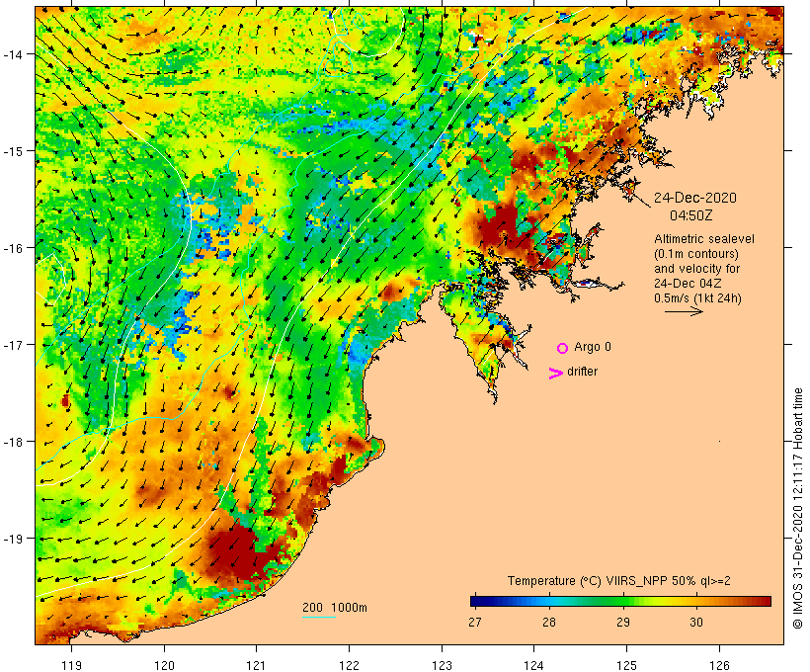This screenshot has height=672, width=810.
Task: Click the 'and velocity for' text line
Action: pos(696,268)
